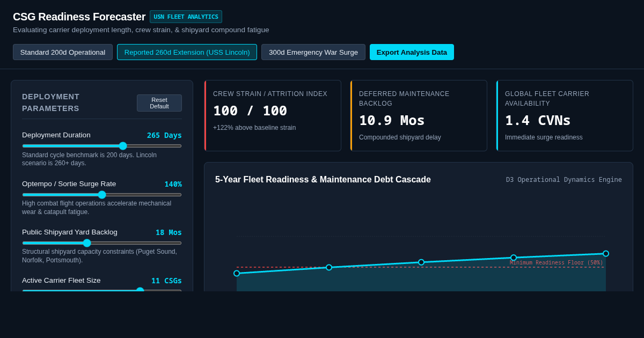Click the Public Shipyard Yard Backlog label

pos(70,232)
